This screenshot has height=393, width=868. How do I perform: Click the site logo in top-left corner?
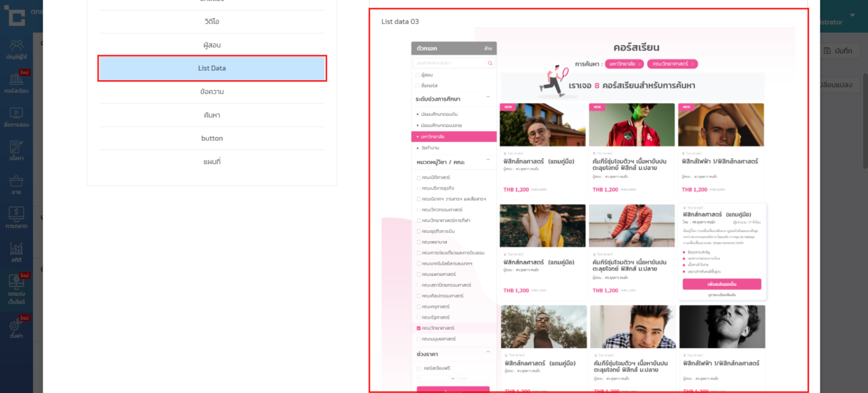click(x=15, y=15)
